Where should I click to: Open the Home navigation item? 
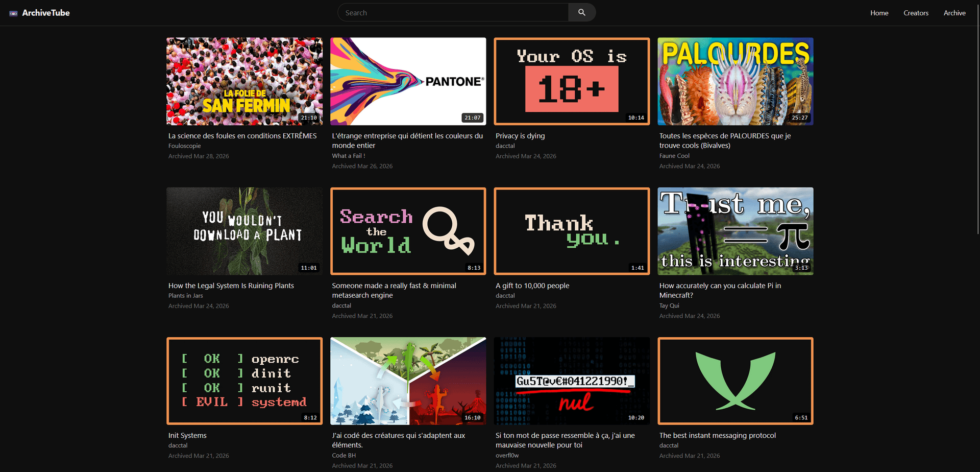(879, 13)
